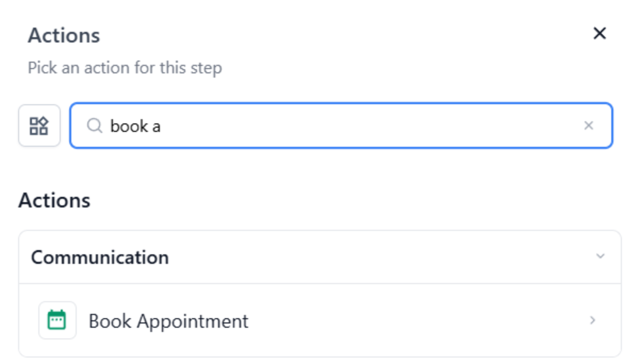
Task: Close the Actions panel with the X
Action: [x=600, y=34]
